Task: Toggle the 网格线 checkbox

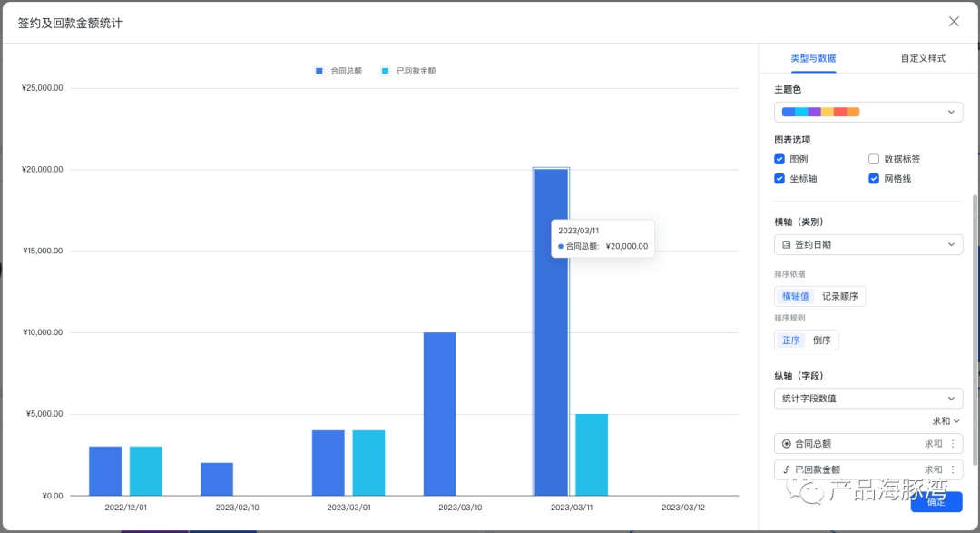Action: click(874, 179)
